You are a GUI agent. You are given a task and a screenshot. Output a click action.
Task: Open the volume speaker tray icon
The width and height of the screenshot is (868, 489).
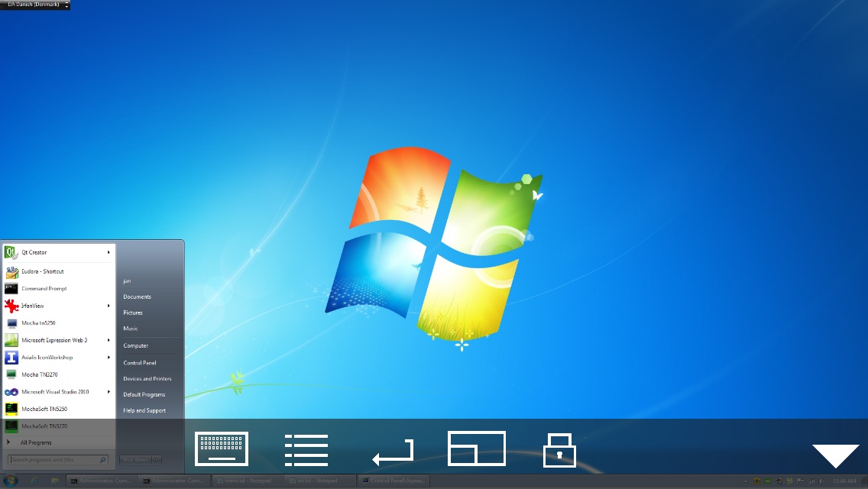pyautogui.click(x=822, y=481)
